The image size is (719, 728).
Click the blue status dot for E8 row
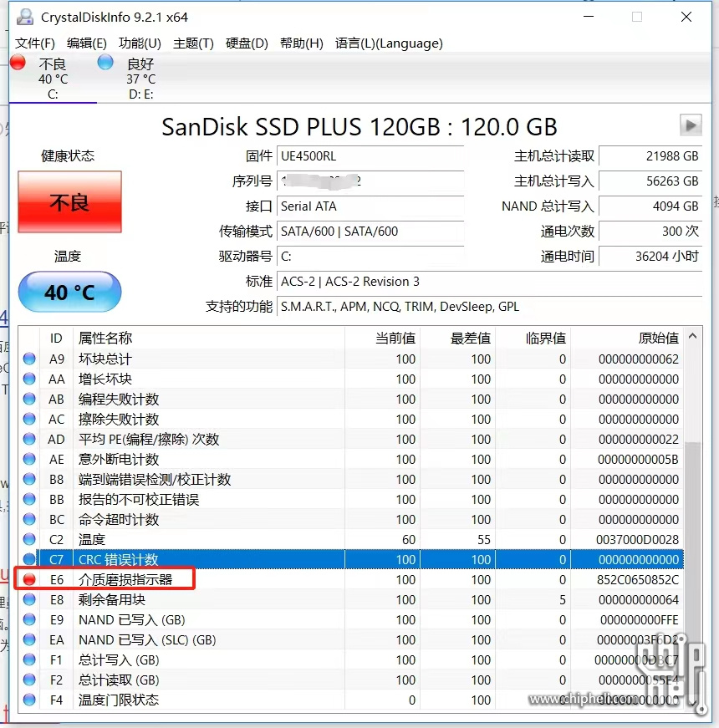click(x=29, y=599)
